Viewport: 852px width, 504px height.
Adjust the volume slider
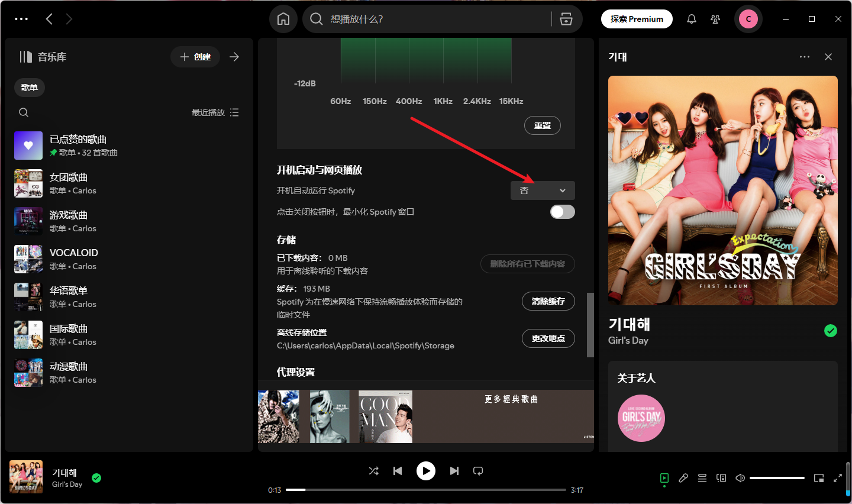pyautogui.click(x=777, y=478)
